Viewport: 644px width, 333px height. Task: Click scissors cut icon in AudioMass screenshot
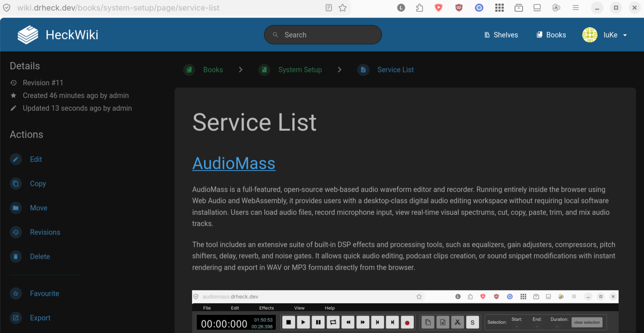(457, 322)
